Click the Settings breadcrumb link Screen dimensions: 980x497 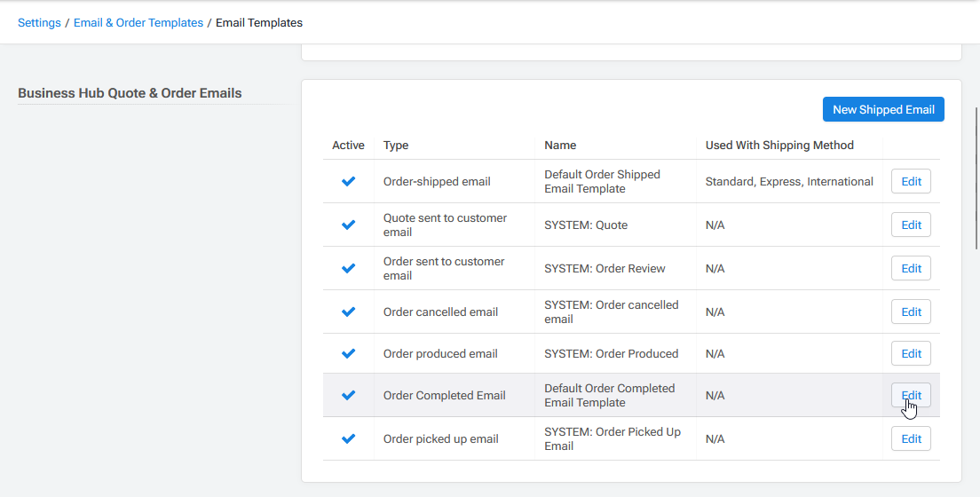click(x=39, y=22)
